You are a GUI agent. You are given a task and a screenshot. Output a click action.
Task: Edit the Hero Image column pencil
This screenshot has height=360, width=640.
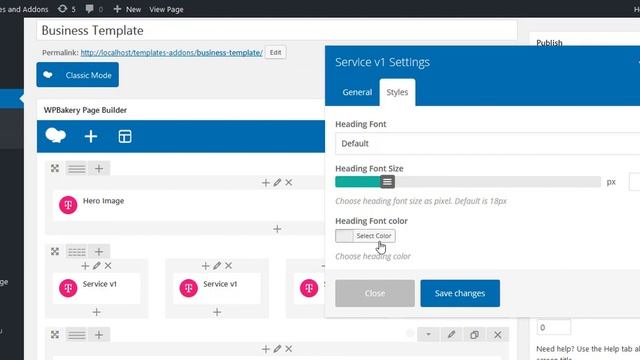pos(277,182)
